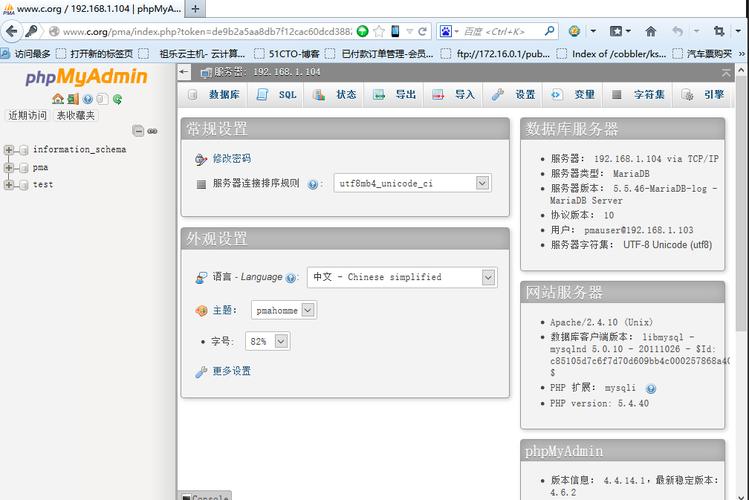The image size is (749, 500).
Task: Click the magnifier search icon in search box
Action: pos(549,31)
